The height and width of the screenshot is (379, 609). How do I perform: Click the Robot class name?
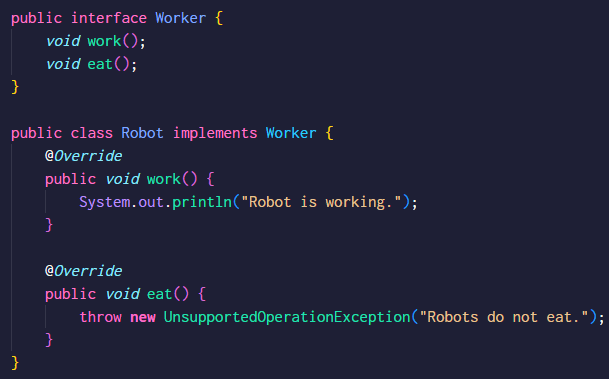(142, 133)
